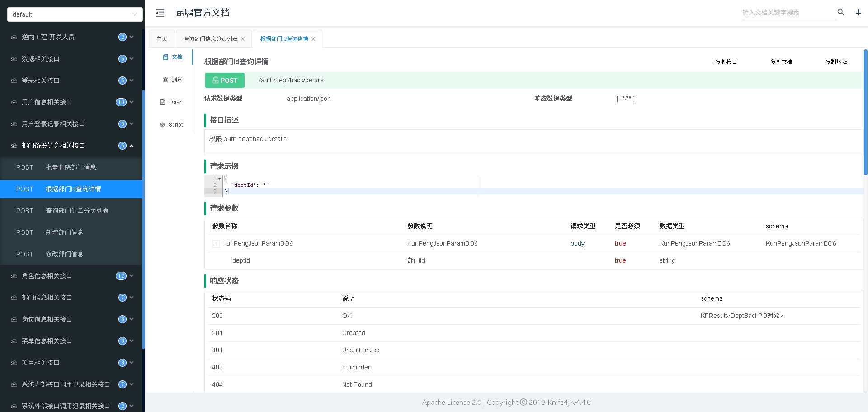The height and width of the screenshot is (412, 868).
Task: Click the main content vertical scrollbar
Action: click(x=865, y=112)
